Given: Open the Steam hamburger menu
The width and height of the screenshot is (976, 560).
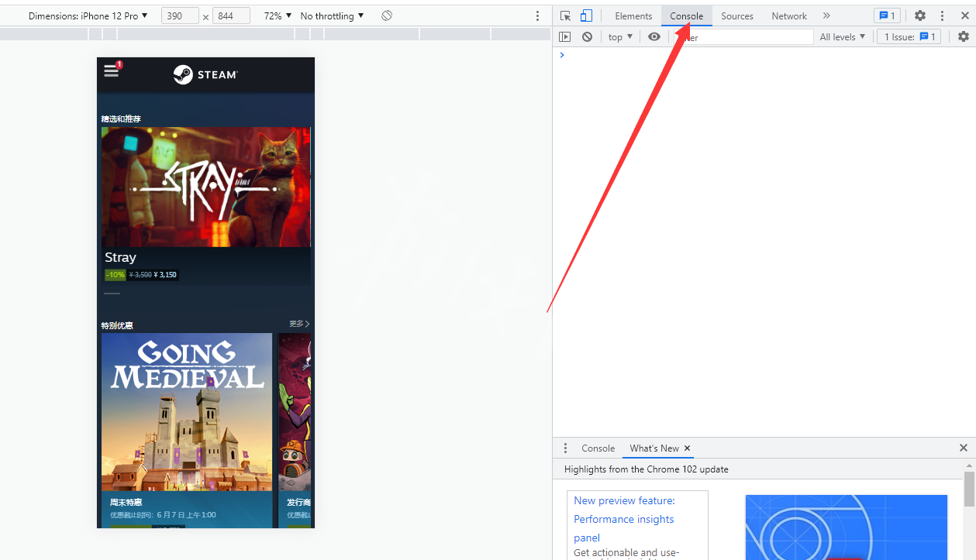Looking at the screenshot, I should click(112, 70).
